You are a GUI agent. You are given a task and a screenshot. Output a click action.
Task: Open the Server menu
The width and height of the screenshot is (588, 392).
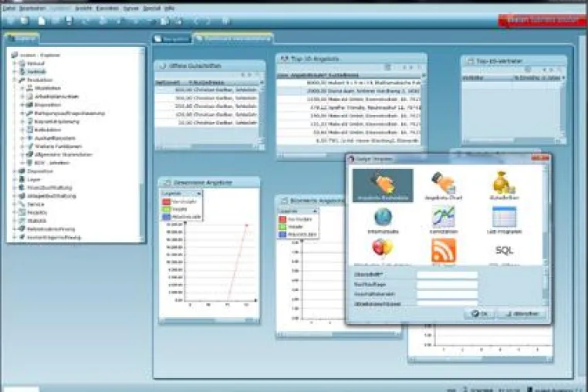131,8
